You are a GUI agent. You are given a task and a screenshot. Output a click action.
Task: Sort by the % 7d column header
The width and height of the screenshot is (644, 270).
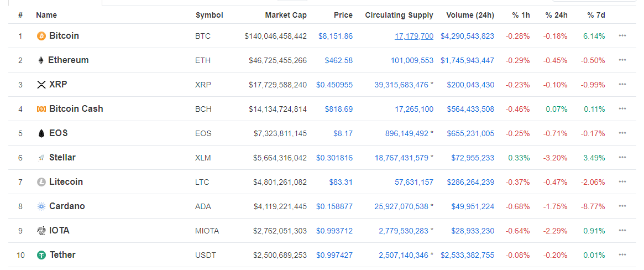pyautogui.click(x=596, y=15)
